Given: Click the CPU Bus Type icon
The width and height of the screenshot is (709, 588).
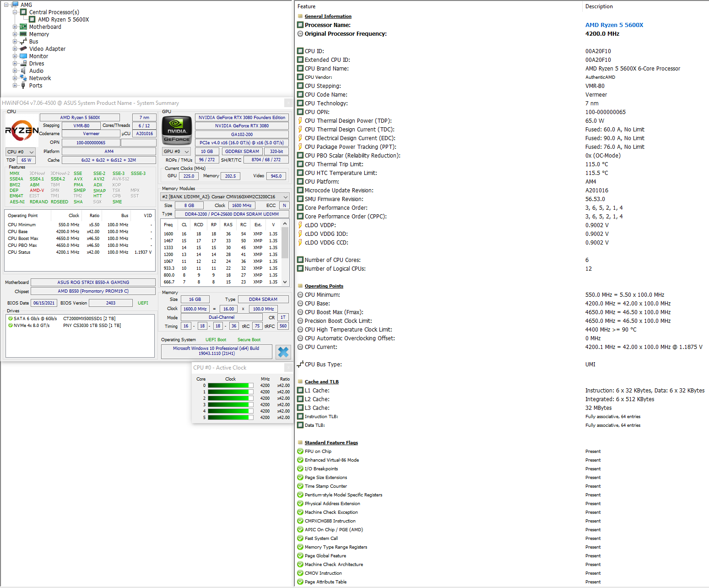Looking at the screenshot, I should (300, 365).
